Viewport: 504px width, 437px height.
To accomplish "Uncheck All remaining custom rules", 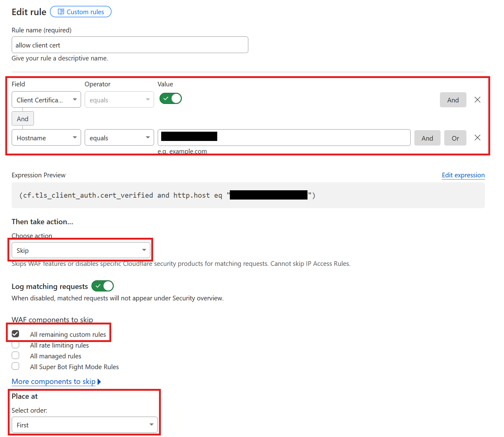I will point(15,334).
